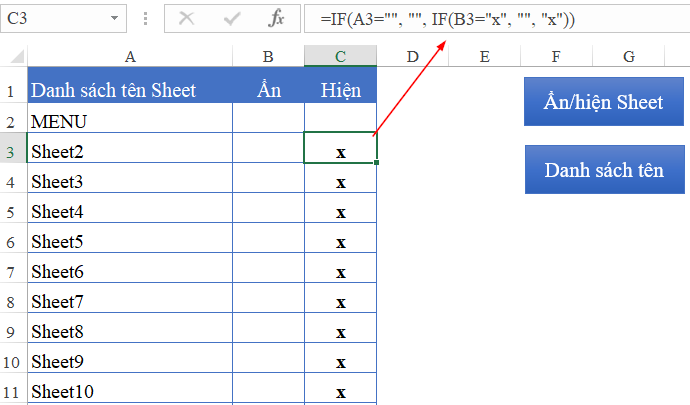This screenshot has width=690, height=405.
Task: Click the Ẩn cell for Sheet7
Action: (268, 302)
